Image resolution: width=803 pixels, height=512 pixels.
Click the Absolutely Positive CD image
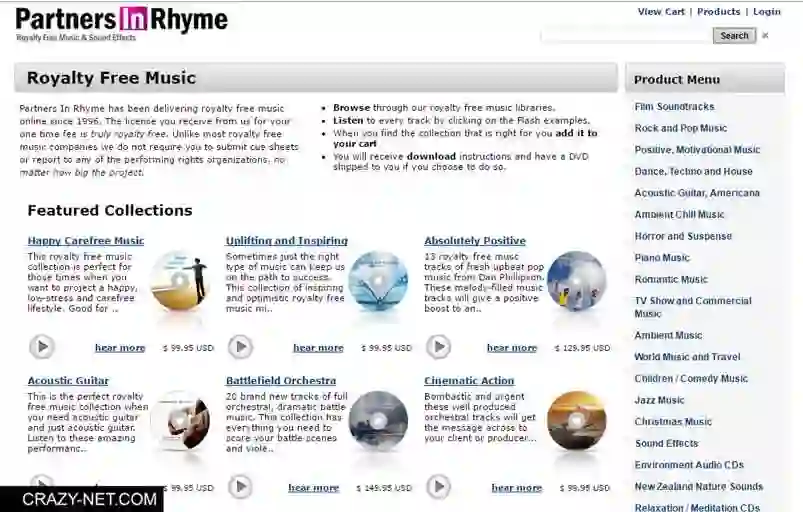(x=577, y=281)
